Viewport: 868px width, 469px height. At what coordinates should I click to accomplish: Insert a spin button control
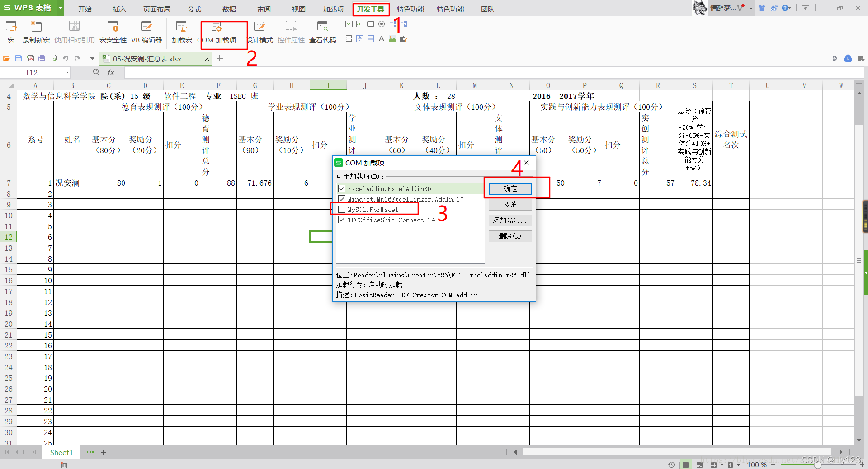click(x=360, y=39)
